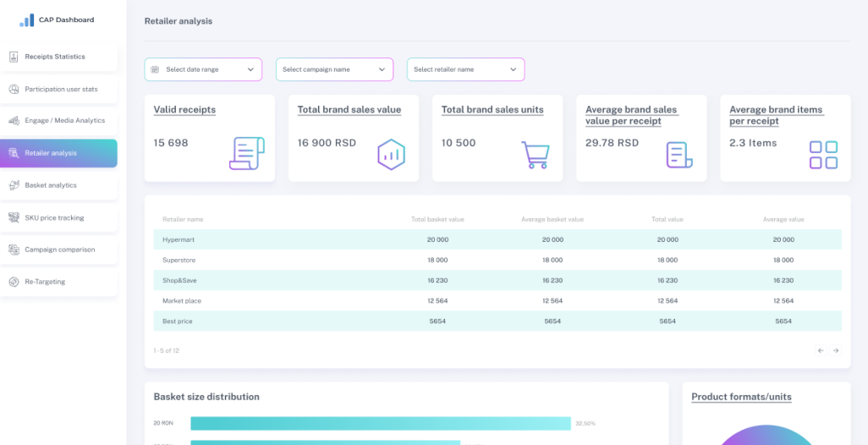Go to Basket analytics section
This screenshot has width=868, height=445.
point(51,185)
